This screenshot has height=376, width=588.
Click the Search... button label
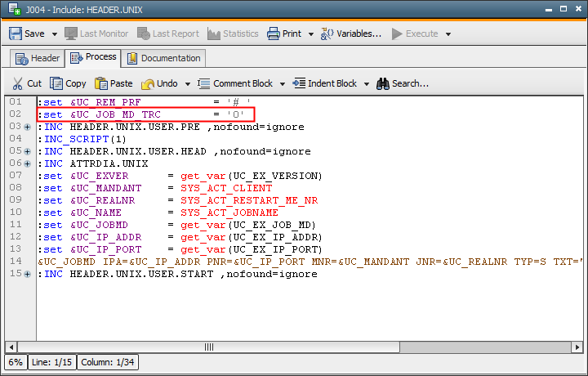410,83
